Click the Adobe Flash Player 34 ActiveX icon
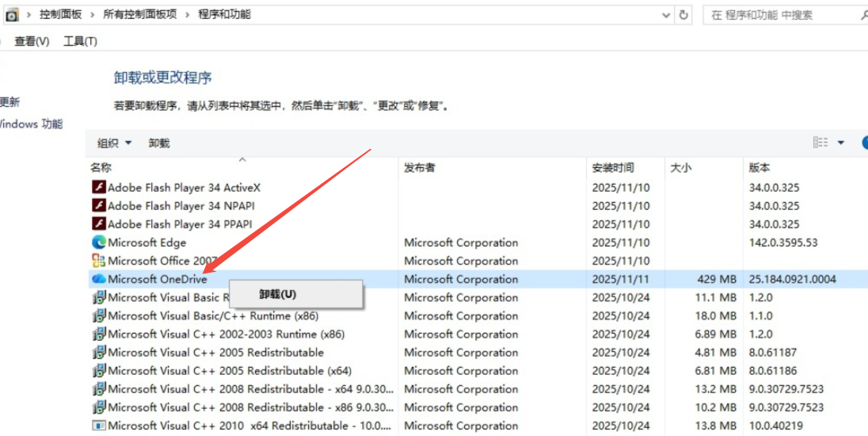This screenshot has width=868, height=436. (99, 188)
